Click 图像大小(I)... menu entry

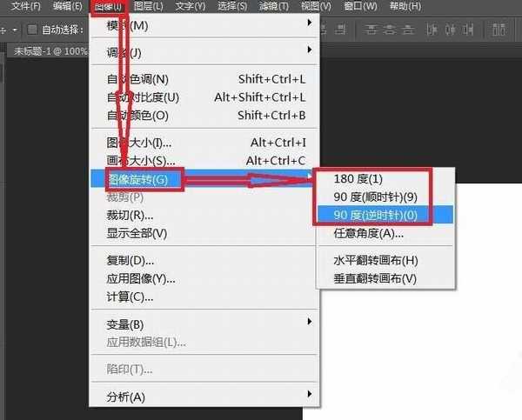pos(139,142)
